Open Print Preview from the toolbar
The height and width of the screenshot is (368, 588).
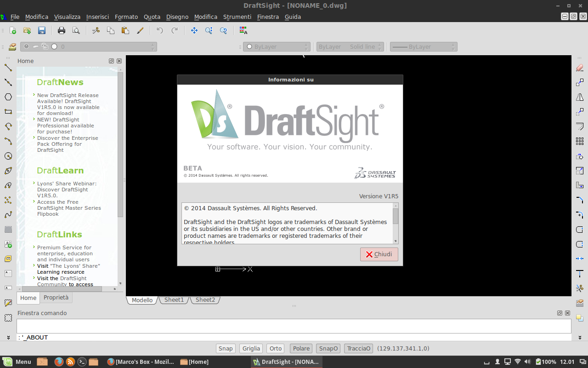(x=76, y=30)
